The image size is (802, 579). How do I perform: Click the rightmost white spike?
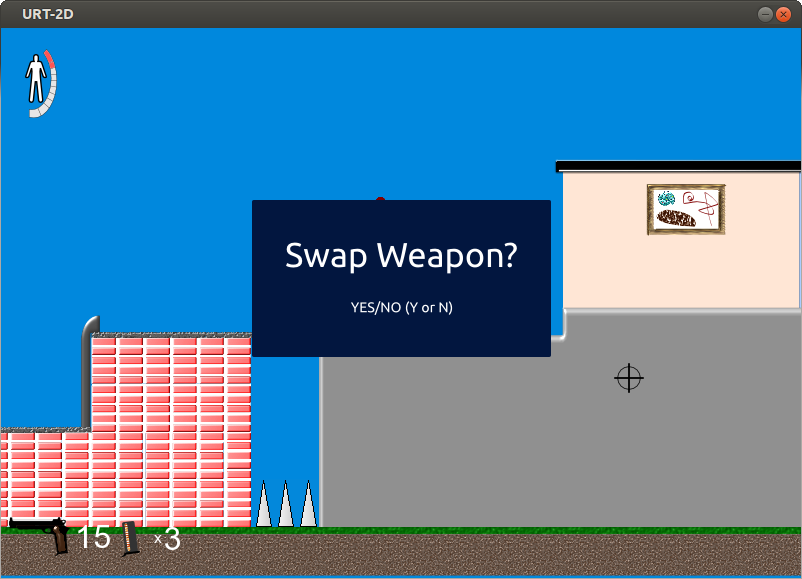308,503
